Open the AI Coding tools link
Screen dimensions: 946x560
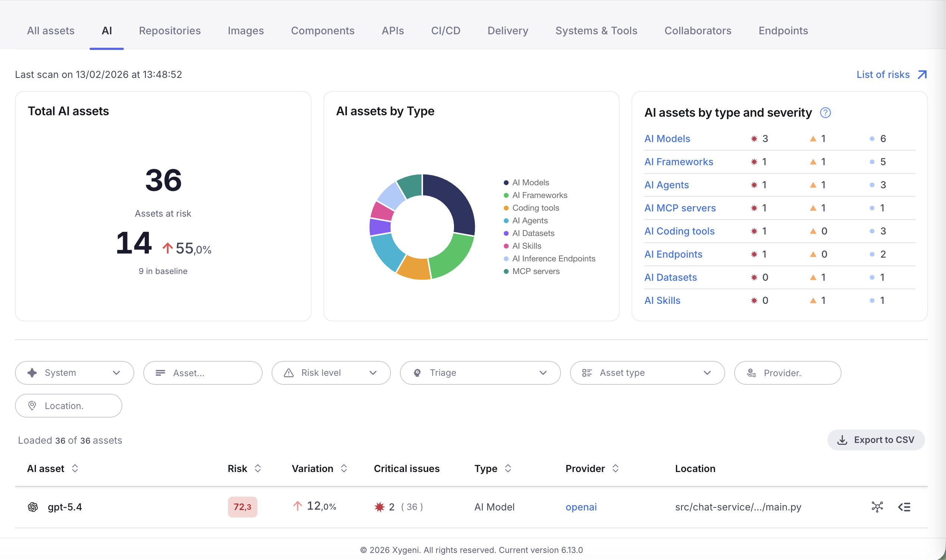679,231
